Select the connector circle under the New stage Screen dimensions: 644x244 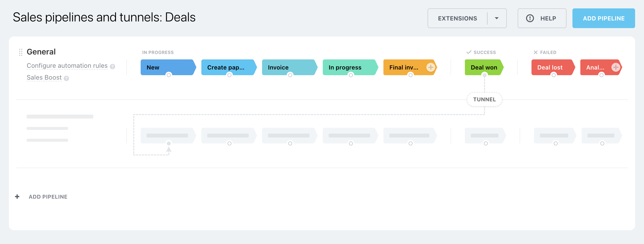(169, 75)
